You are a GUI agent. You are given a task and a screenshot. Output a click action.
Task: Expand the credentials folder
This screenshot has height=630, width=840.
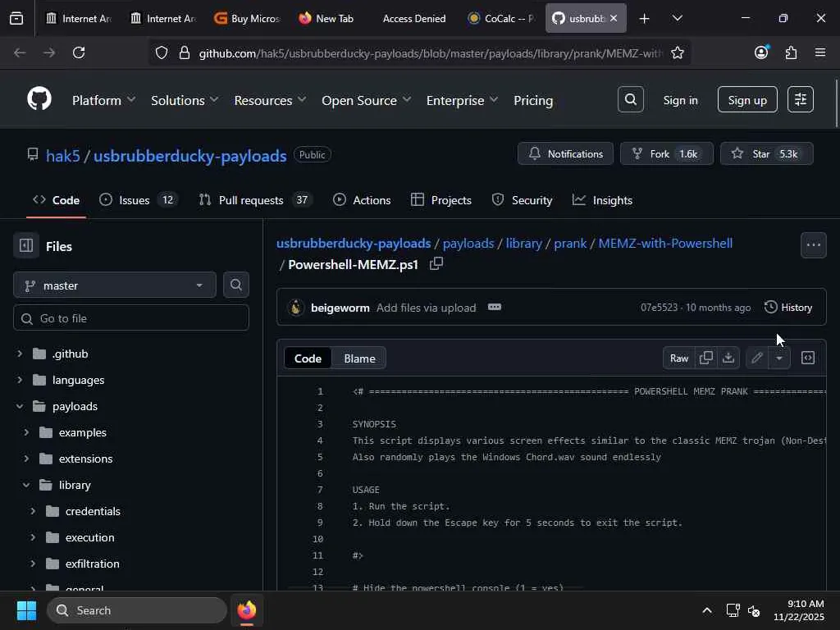point(33,511)
